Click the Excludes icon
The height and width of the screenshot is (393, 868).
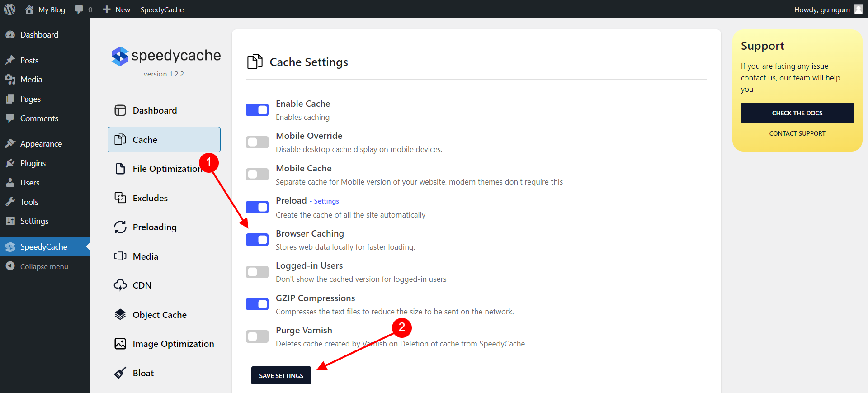120,198
